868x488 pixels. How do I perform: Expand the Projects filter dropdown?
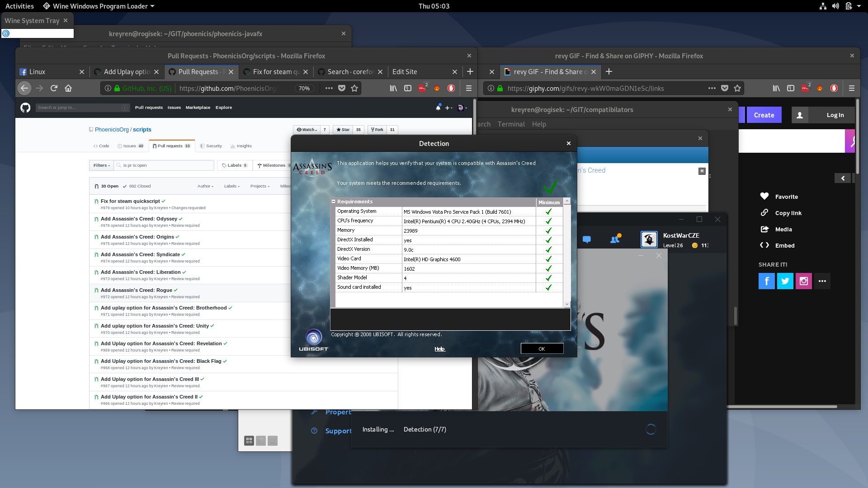tap(259, 186)
